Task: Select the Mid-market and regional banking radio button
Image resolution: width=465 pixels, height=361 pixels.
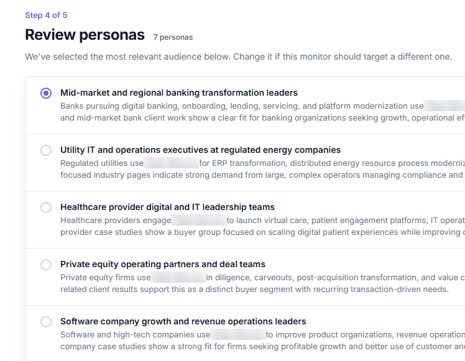Action: tap(46, 93)
